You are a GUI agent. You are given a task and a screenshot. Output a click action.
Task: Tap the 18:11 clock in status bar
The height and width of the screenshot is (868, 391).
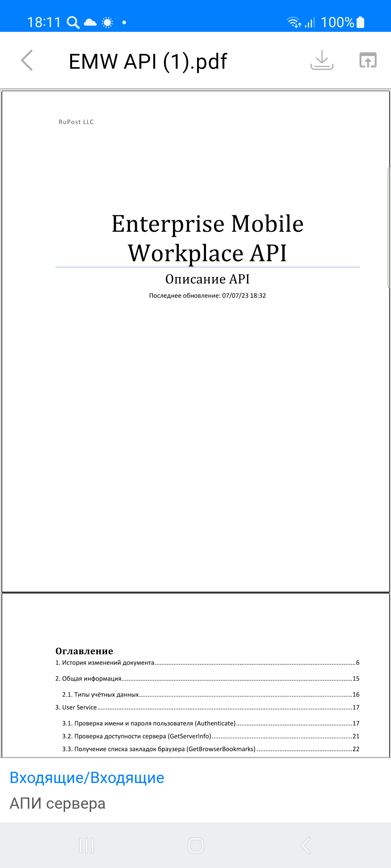[44, 22]
